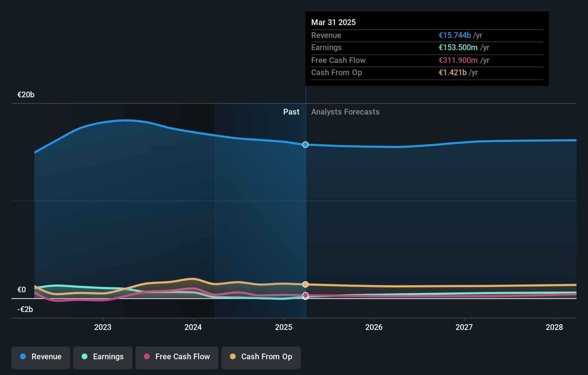Click the €15.744b revenue value in tooltip

[455, 35]
